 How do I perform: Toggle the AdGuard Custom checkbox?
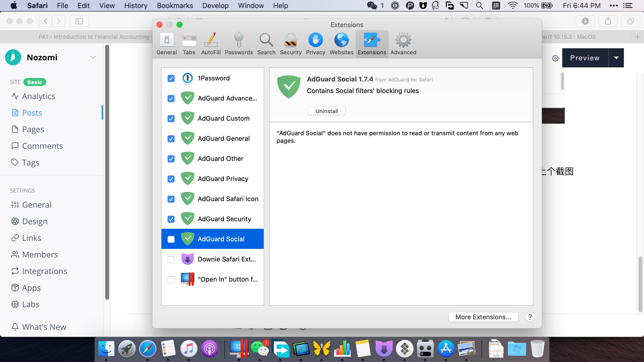(171, 119)
